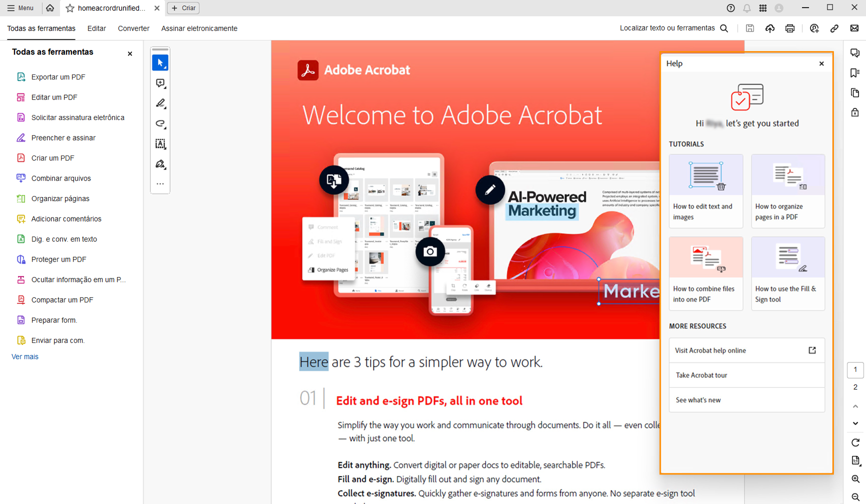866x504 pixels.
Task: Visit Acrobat help online
Action: 746,350
